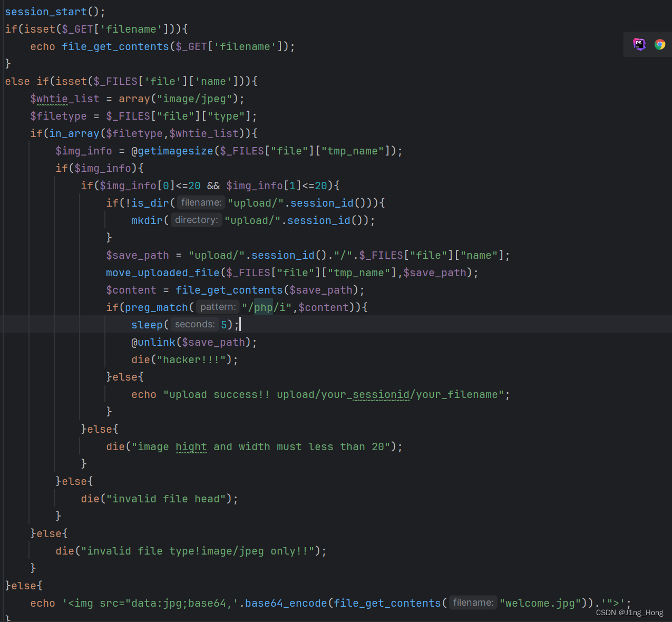Click the CSDN @J1ng_Hong watermark text
672x622 pixels.
(x=629, y=612)
